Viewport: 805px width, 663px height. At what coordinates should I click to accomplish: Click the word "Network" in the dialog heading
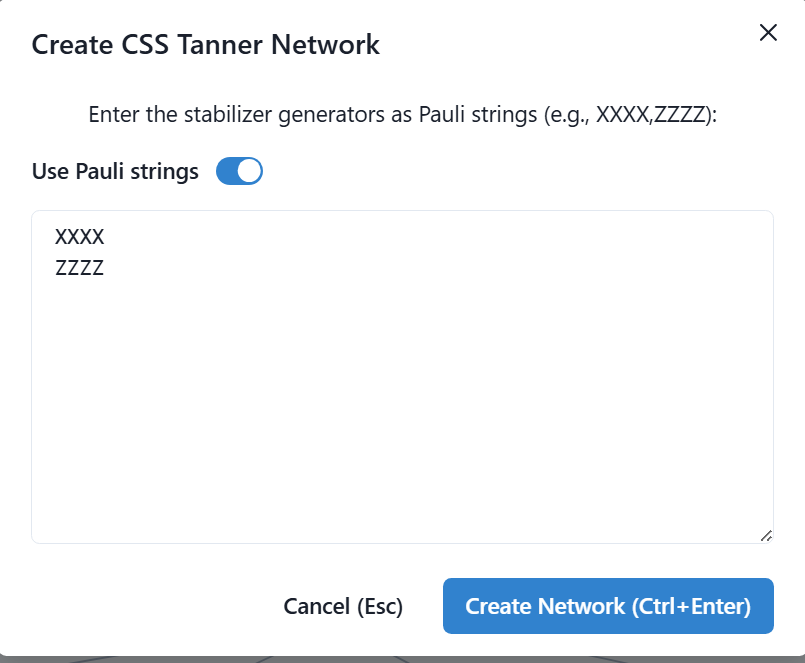325,45
